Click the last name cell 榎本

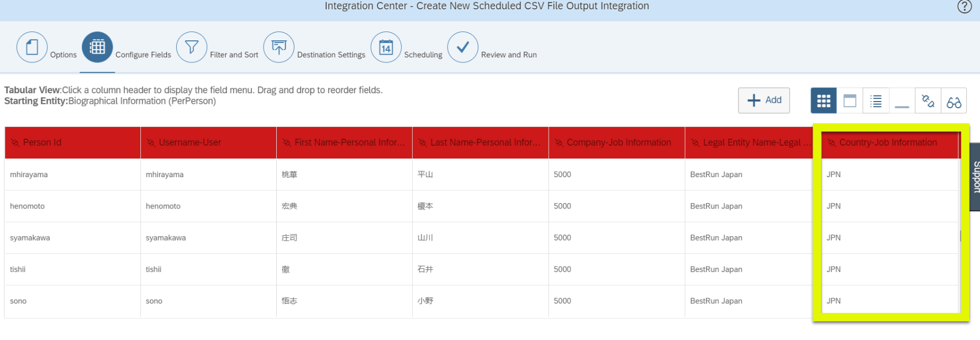(x=425, y=206)
